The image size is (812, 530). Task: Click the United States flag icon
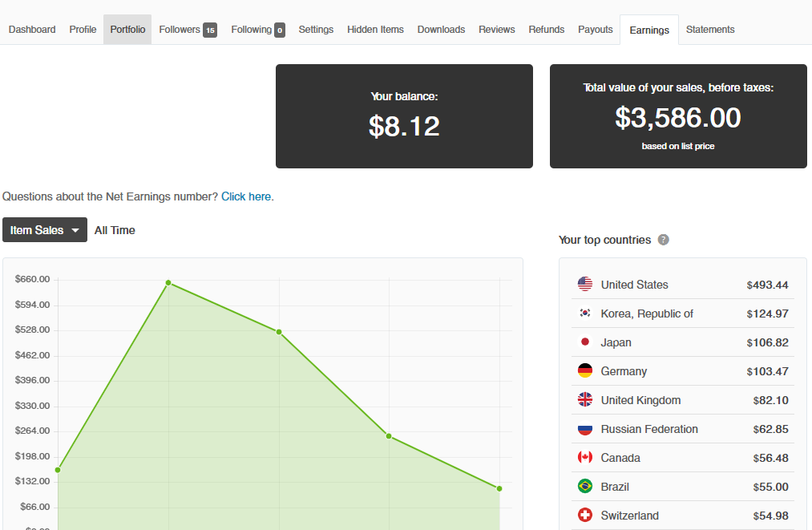585,285
